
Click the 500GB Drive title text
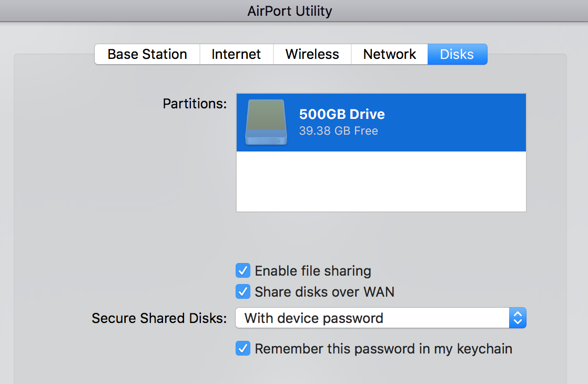coord(341,114)
